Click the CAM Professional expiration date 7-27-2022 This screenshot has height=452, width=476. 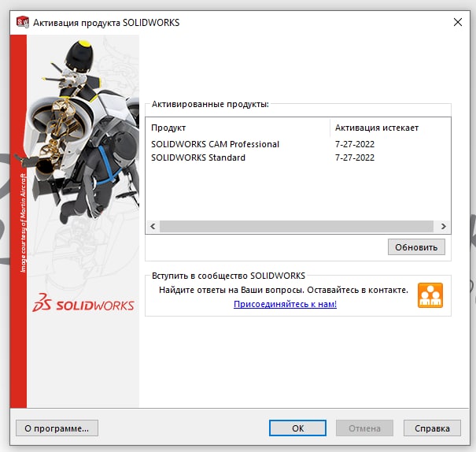355,144
